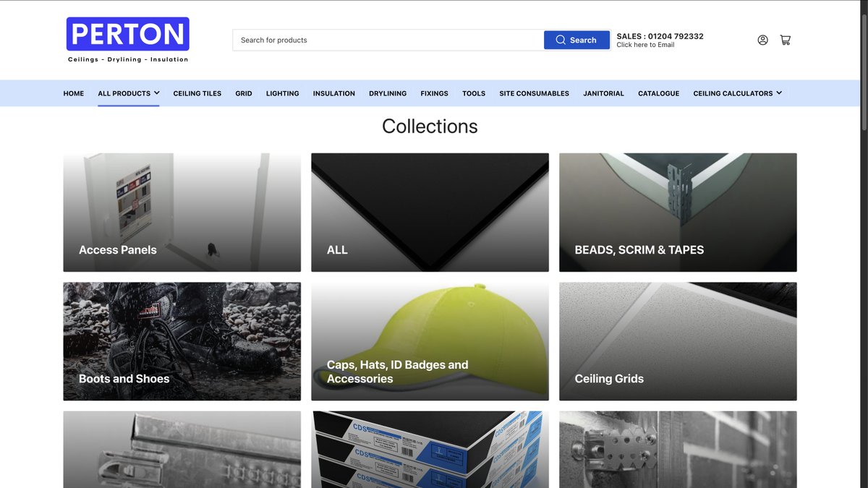
Task: Open the CATALOGUE menu item
Action: pyautogui.click(x=658, y=93)
